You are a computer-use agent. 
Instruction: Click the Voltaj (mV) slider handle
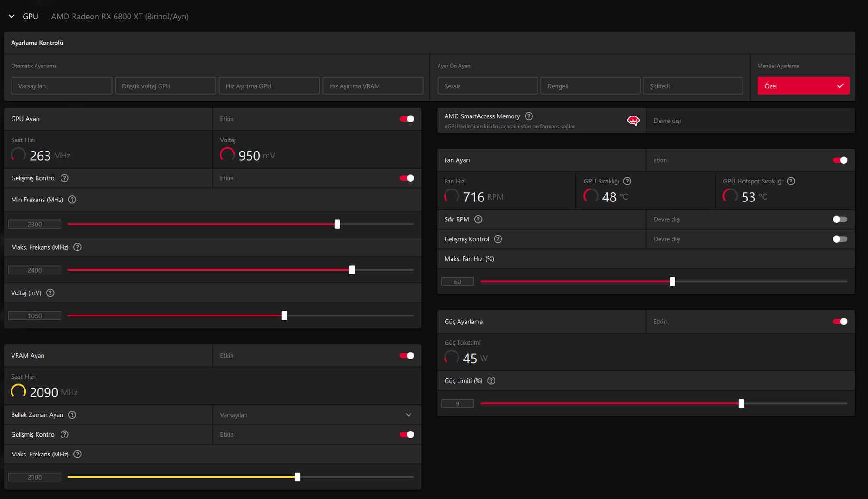pos(285,316)
